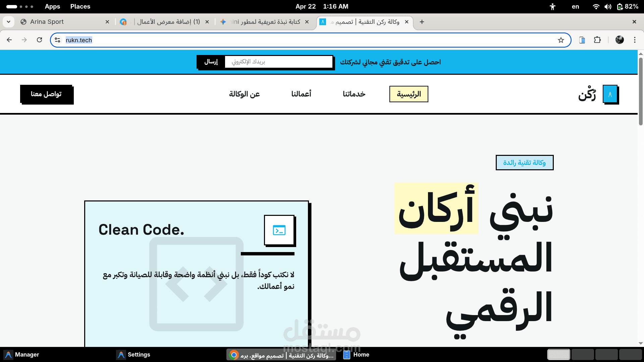This screenshot has width=644, height=362.
Task: Close the إضافة معرض الأعمال tab
Action: [x=207, y=22]
